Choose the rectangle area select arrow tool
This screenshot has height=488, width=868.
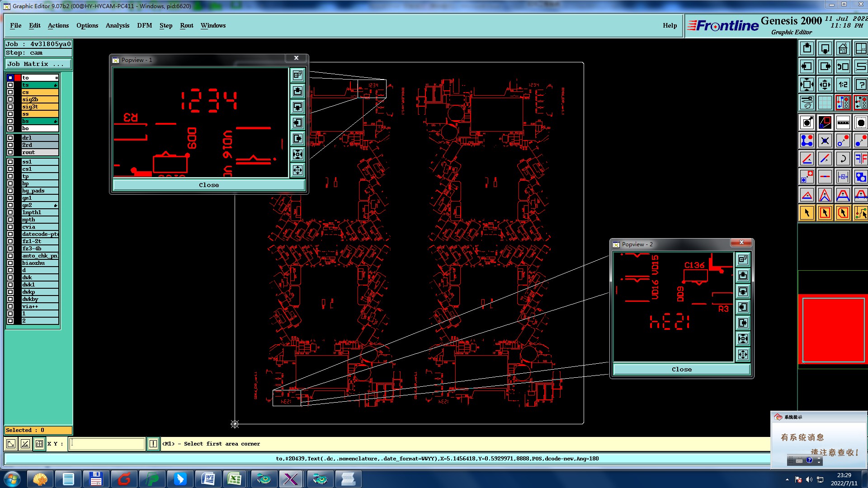(x=825, y=213)
